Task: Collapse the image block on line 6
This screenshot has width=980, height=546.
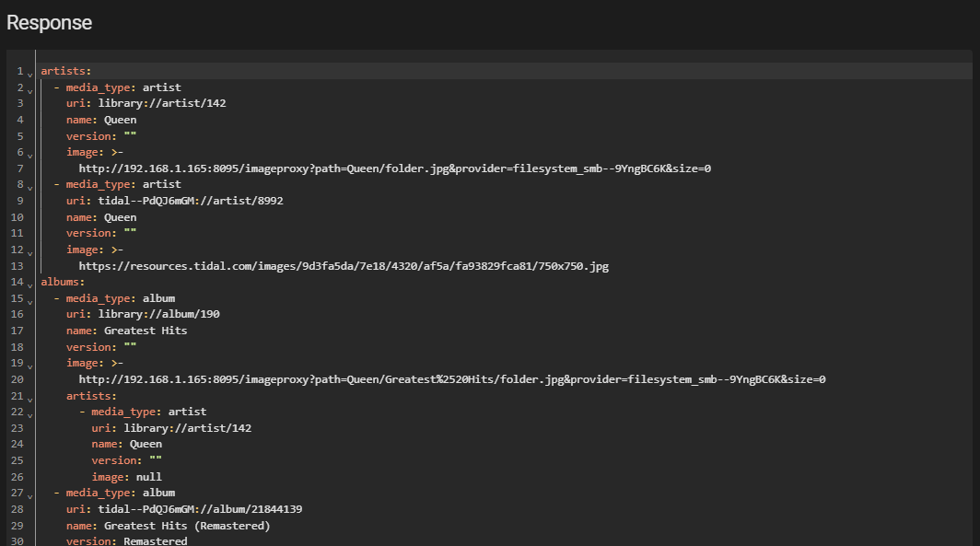Action: 29,154
